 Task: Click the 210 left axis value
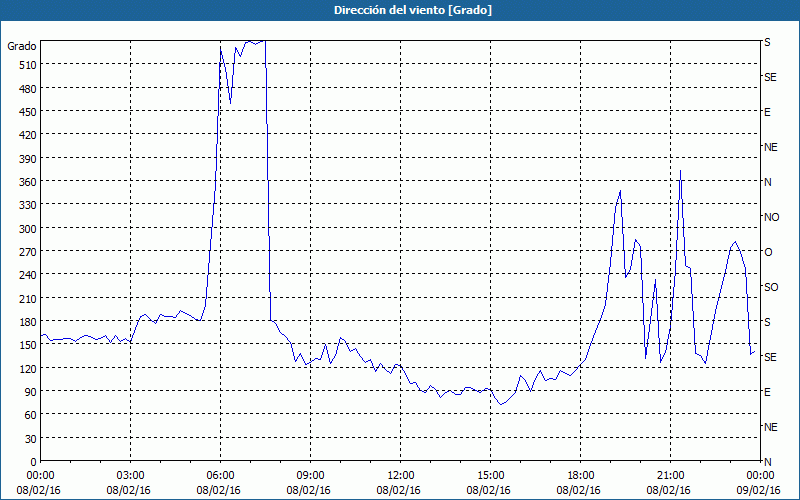(x=28, y=298)
